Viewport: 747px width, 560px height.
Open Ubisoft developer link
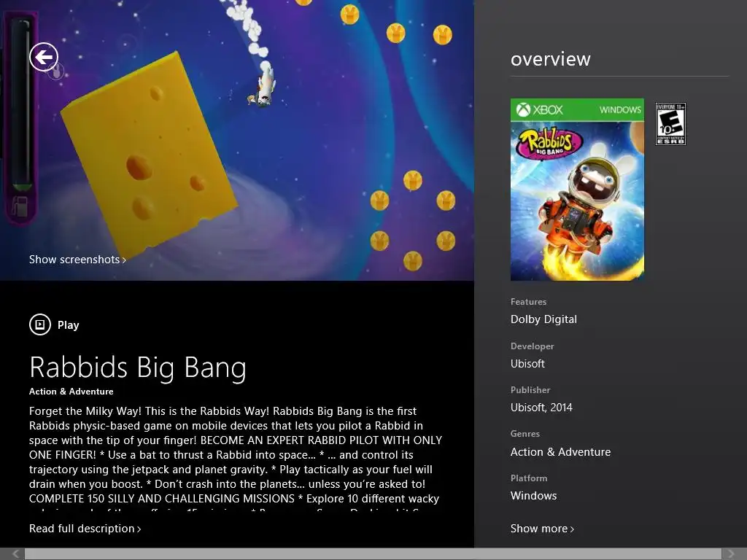(527, 364)
